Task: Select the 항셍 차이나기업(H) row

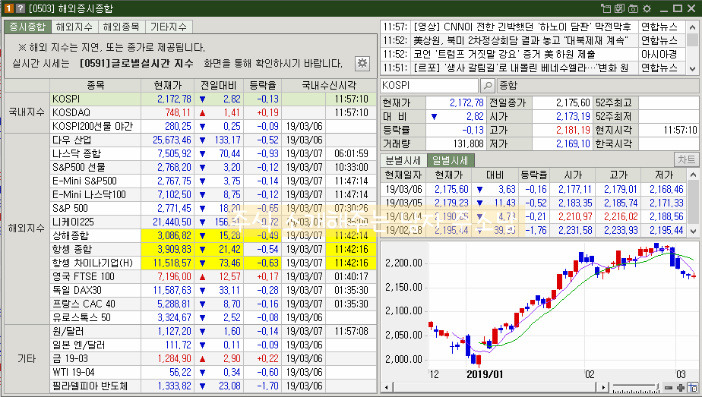Action: pyautogui.click(x=213, y=263)
